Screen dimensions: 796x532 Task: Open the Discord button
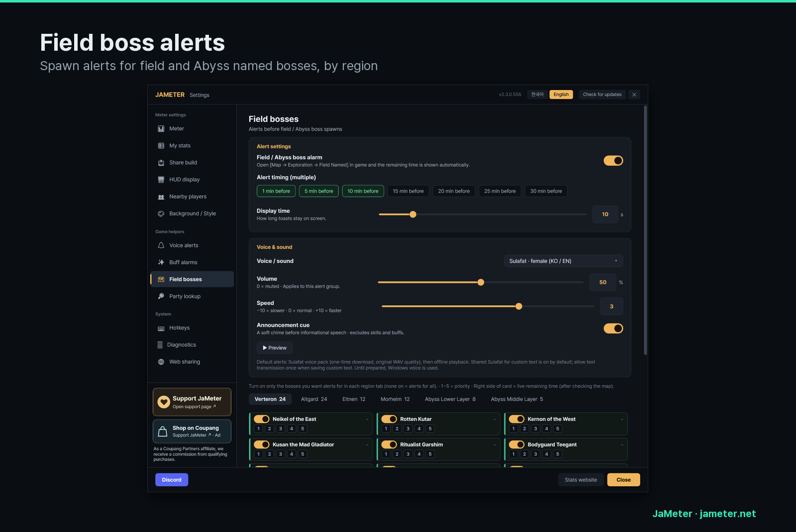(172, 480)
